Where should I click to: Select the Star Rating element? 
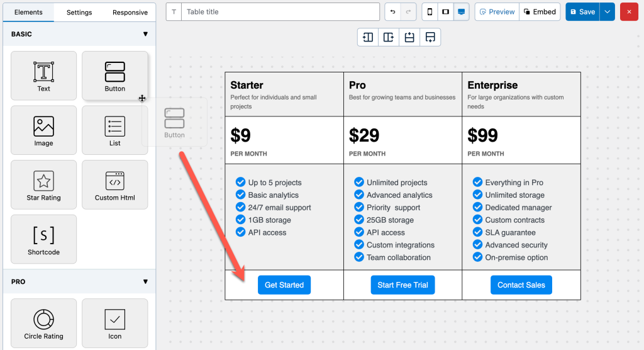point(43,184)
